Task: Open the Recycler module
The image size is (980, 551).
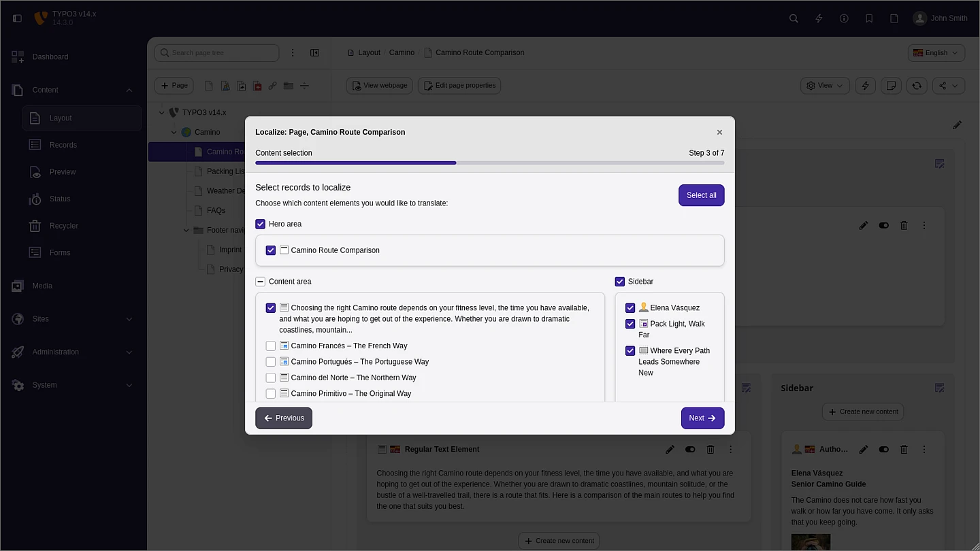Action: pyautogui.click(x=63, y=226)
